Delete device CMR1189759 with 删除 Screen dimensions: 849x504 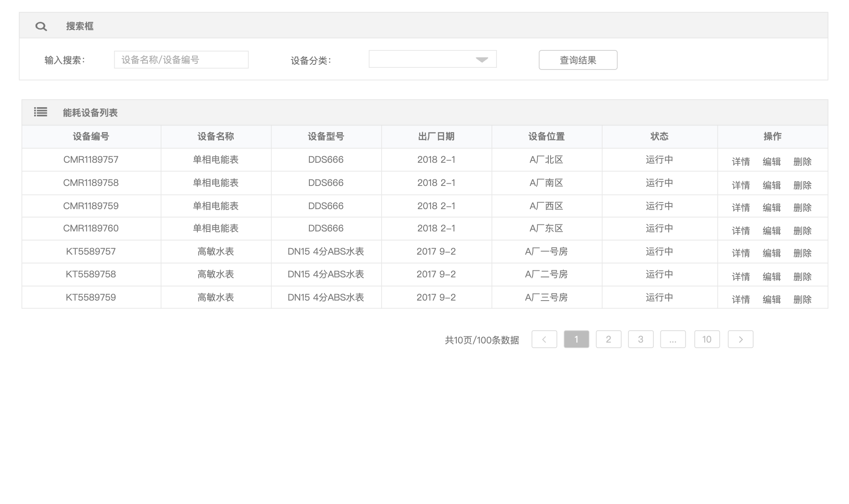coord(802,208)
